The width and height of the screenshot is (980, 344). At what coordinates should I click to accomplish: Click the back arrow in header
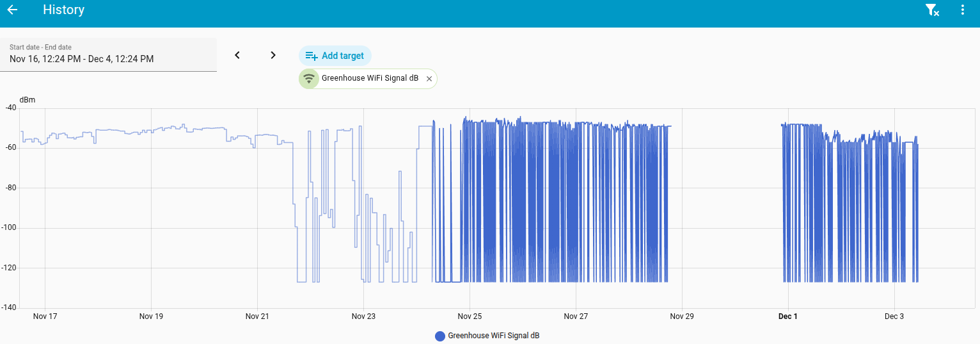tap(12, 10)
